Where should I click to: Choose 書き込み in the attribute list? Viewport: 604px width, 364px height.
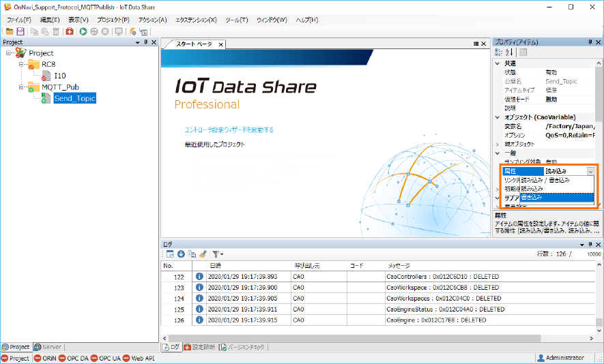[557, 198]
